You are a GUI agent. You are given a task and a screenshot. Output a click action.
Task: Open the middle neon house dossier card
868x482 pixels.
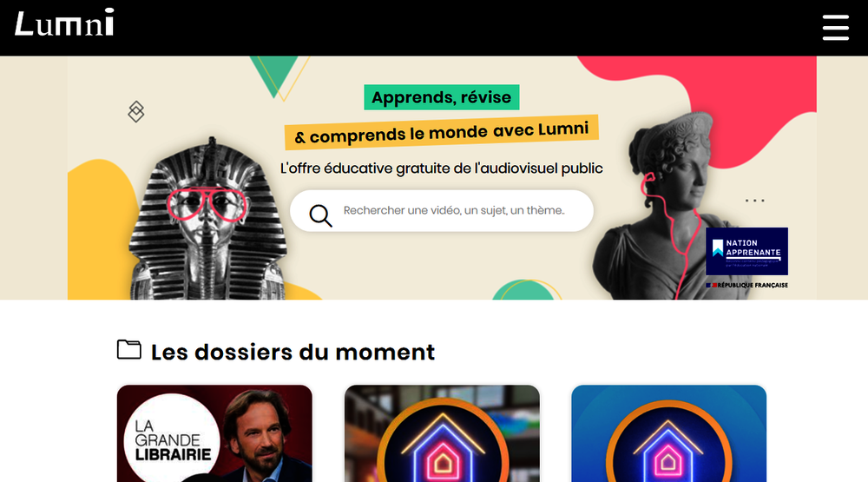(442, 433)
